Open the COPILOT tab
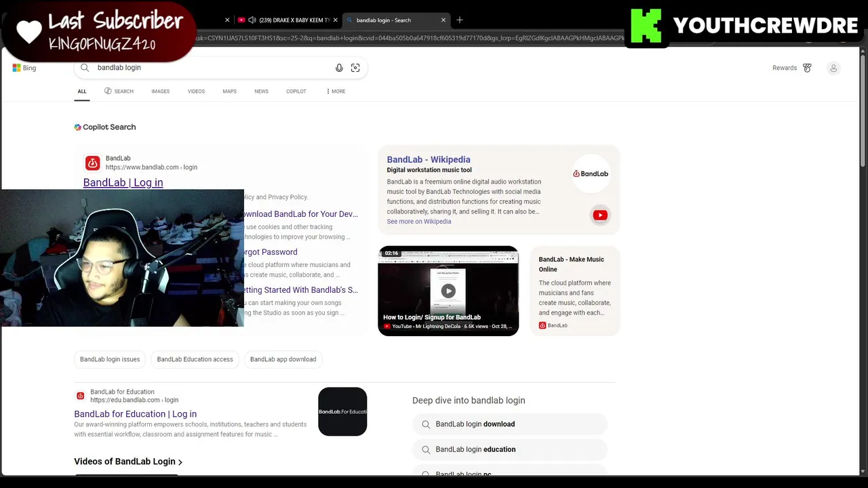Viewport: 868px width, 488px height. point(296,91)
